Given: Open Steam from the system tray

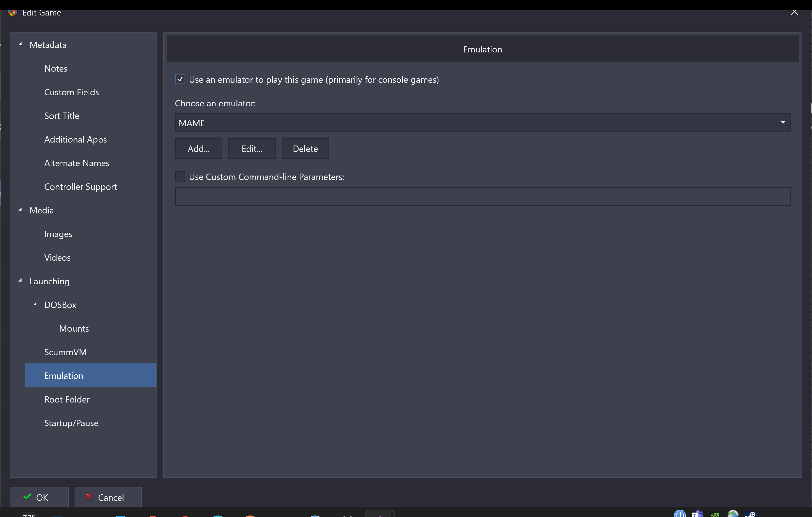Looking at the screenshot, I should 750,514.
